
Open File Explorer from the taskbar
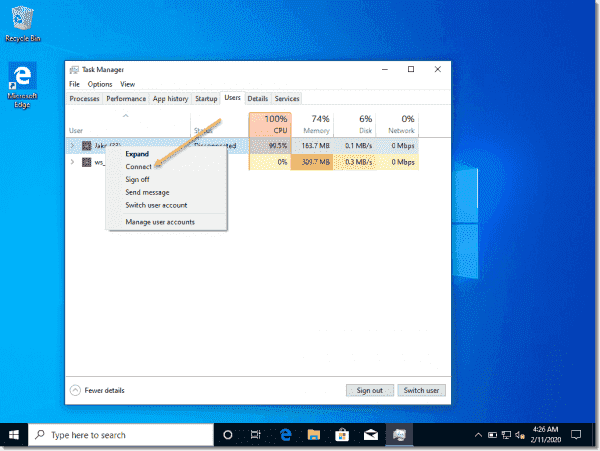(x=313, y=435)
